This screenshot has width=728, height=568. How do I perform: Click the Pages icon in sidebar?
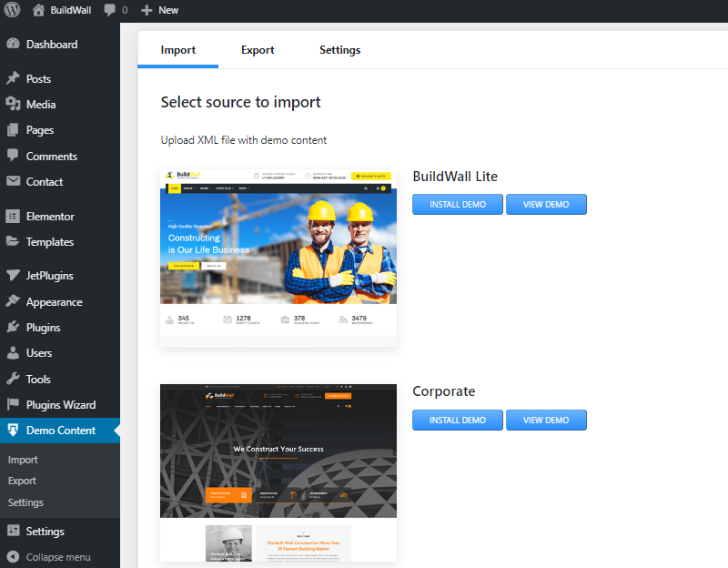tap(13, 129)
